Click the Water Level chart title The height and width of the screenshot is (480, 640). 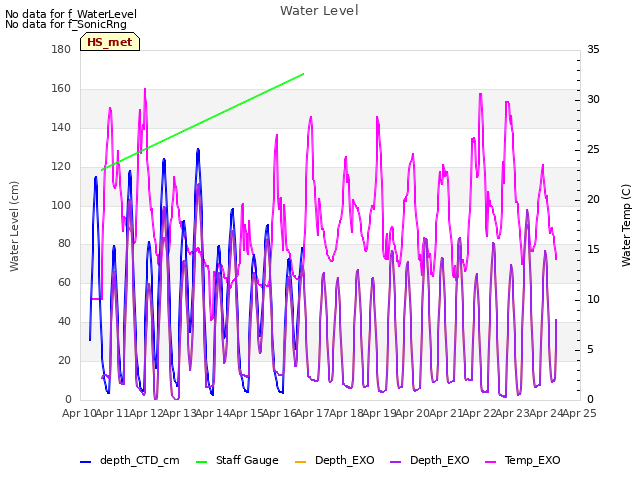tap(319, 11)
